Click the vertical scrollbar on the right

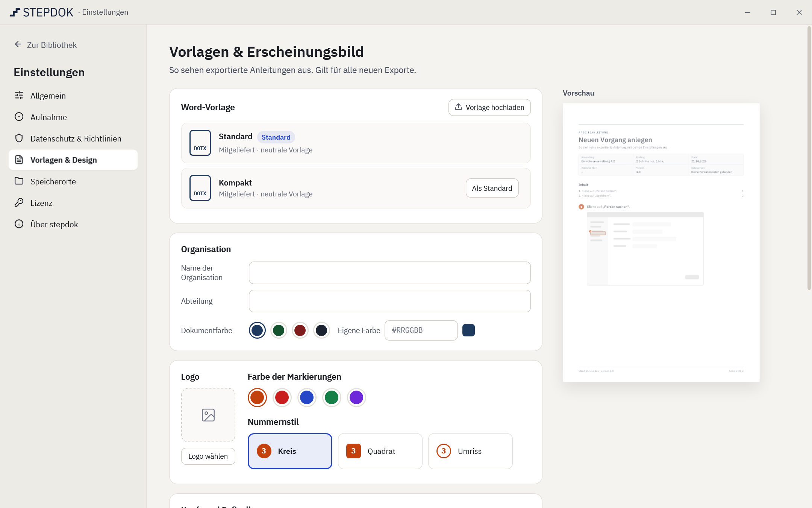click(809, 158)
